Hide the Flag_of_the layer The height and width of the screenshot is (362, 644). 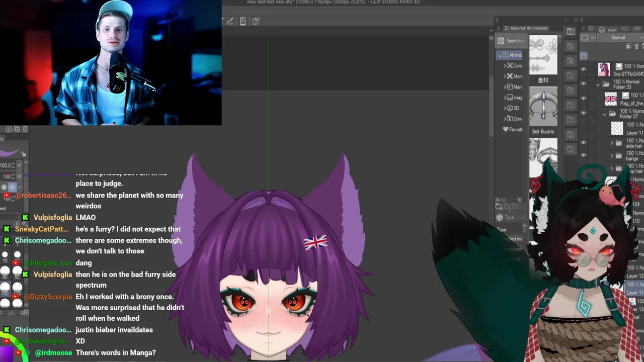pos(584,99)
